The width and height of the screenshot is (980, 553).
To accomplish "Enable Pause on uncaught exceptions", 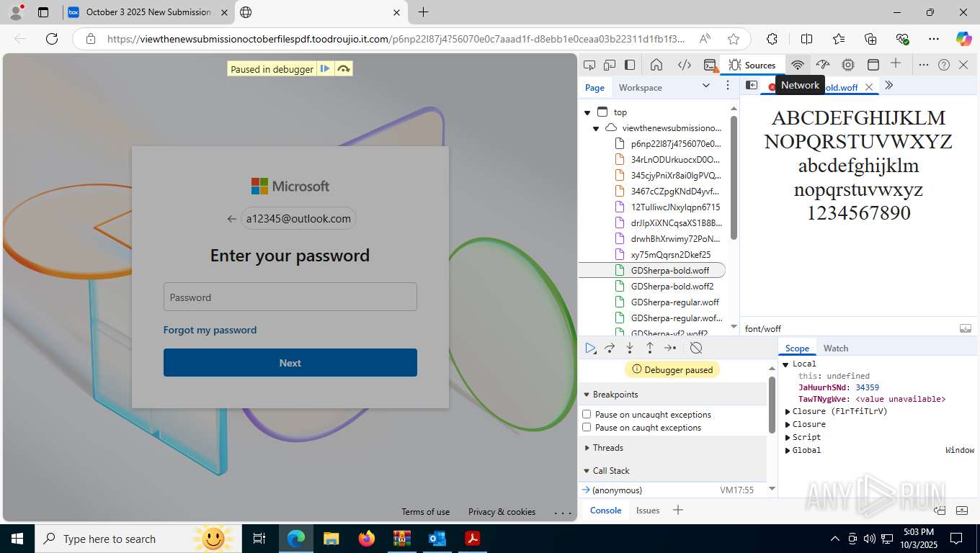I will point(587,414).
